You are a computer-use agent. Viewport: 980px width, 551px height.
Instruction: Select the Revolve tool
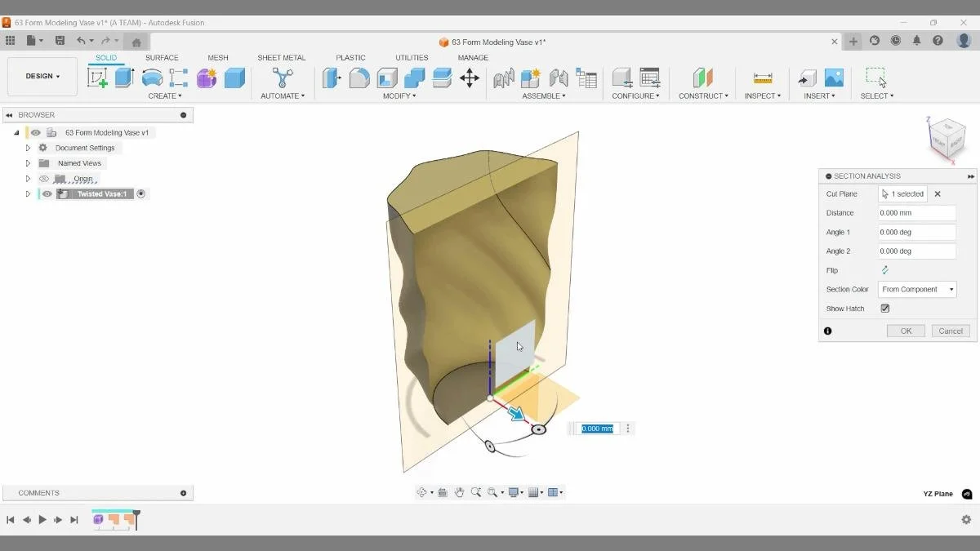coord(151,78)
